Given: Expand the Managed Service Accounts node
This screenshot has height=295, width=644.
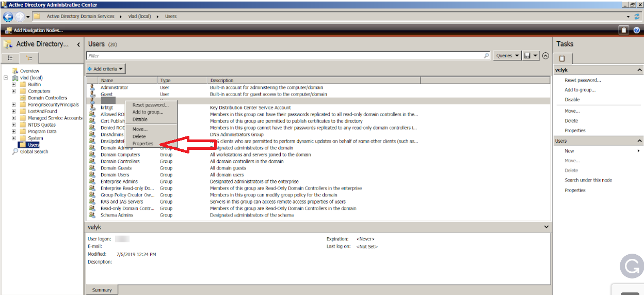Looking at the screenshot, I should [x=14, y=118].
